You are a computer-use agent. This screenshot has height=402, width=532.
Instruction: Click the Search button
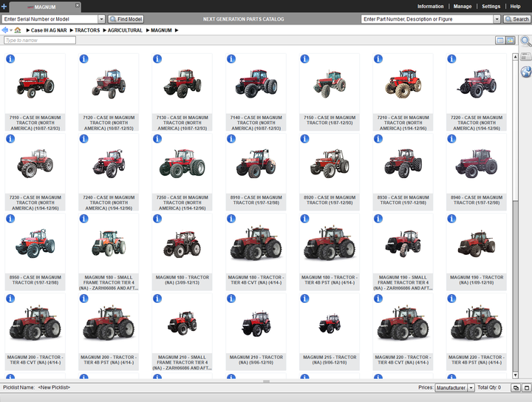(516, 19)
